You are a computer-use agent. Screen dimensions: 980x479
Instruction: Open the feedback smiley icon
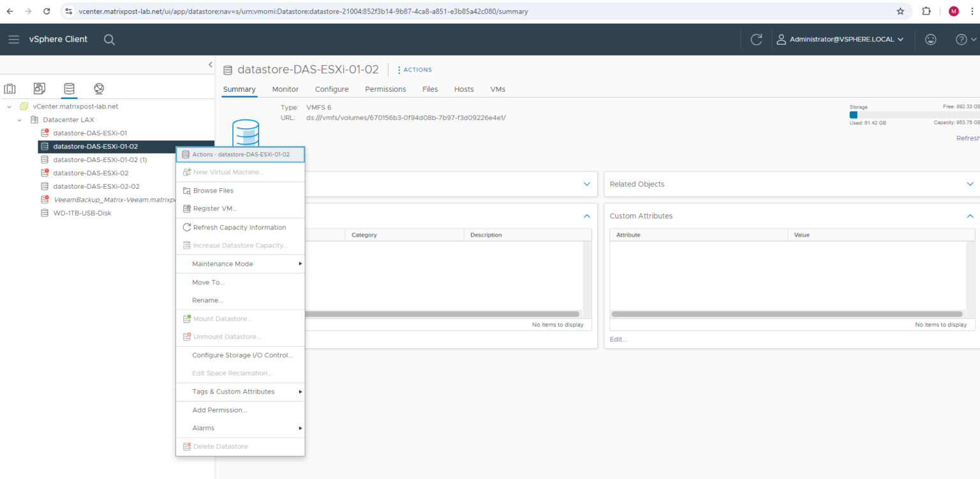(x=930, y=39)
